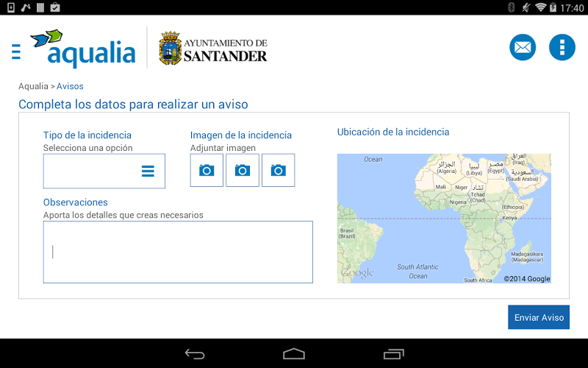Tap the Android Home navigation button
Viewport: 588px width, 368px height.
pyautogui.click(x=294, y=354)
